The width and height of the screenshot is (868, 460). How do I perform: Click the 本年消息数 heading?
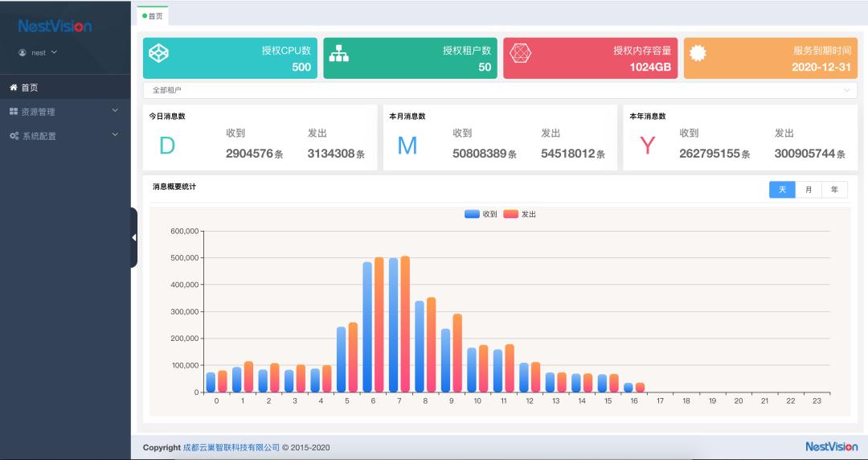coord(648,117)
